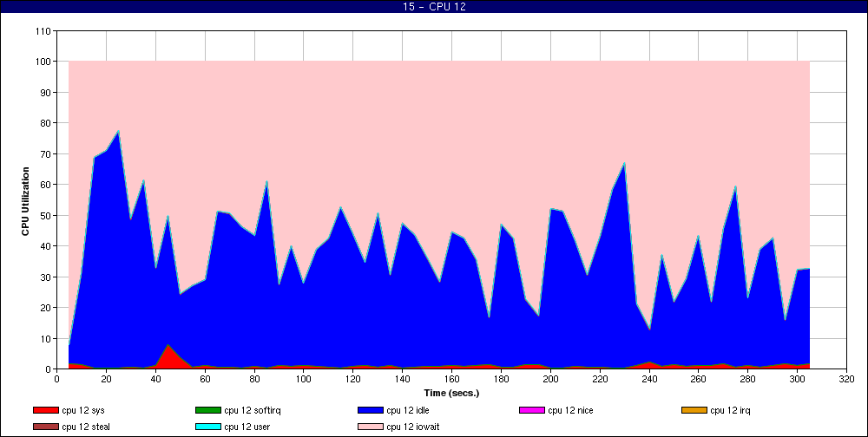Click the magenta cpu 12 nice legend swatch

coord(531,410)
